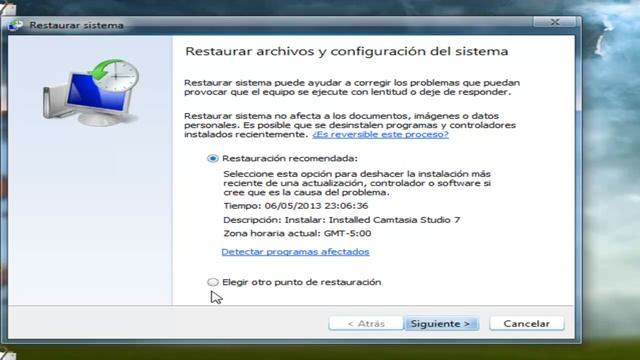Cancel the system restore wizard

[x=527, y=324]
